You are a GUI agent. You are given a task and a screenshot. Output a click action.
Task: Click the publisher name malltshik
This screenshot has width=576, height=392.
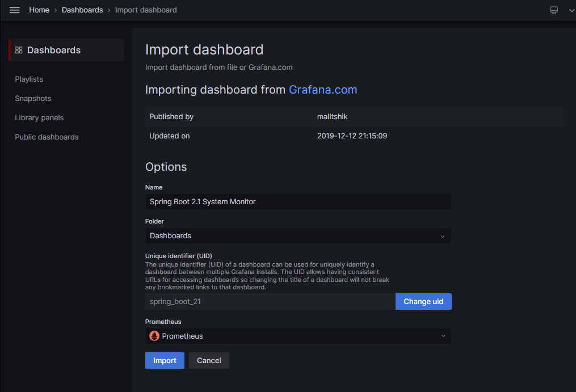point(332,116)
